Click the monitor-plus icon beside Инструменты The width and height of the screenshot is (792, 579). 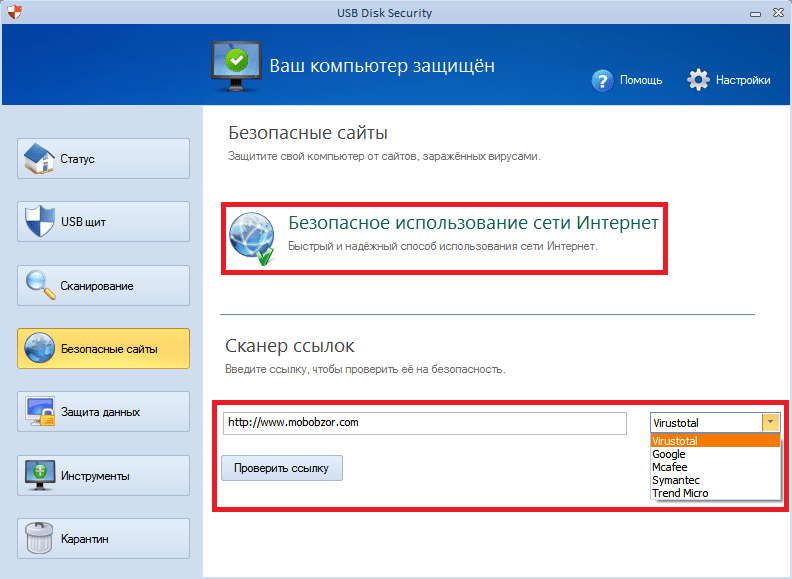point(40,475)
